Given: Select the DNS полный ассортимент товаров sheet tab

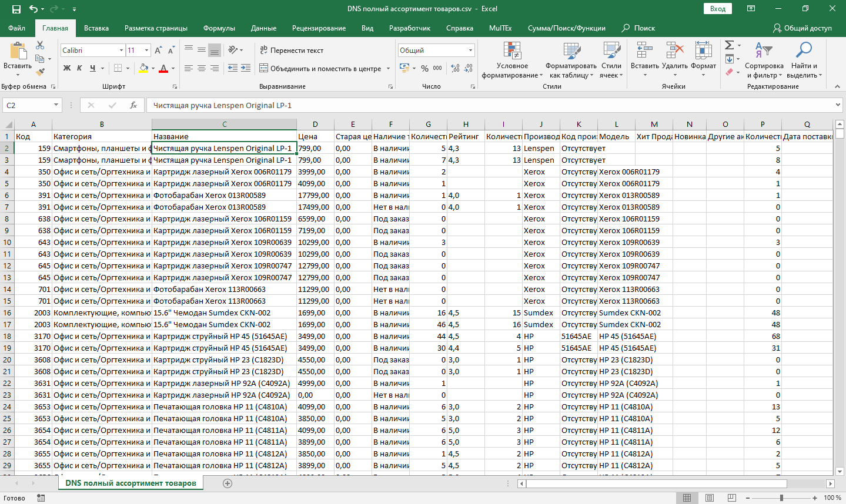Looking at the screenshot, I should click(x=131, y=483).
